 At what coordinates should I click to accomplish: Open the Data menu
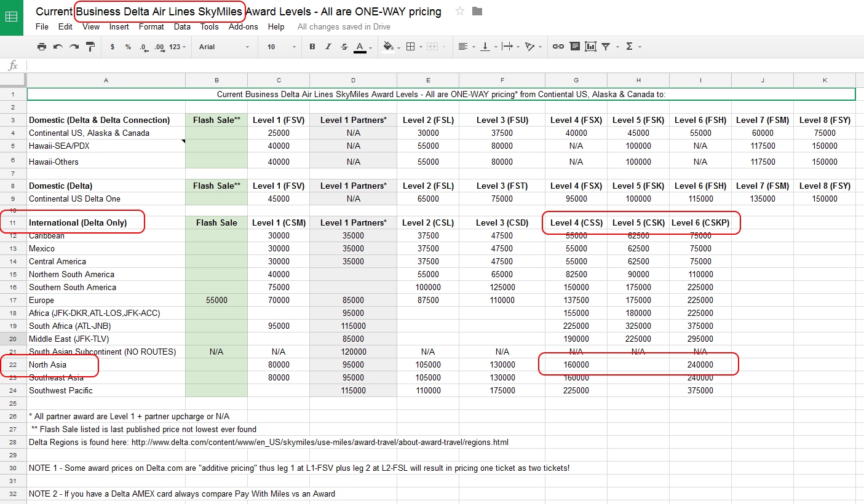(182, 26)
